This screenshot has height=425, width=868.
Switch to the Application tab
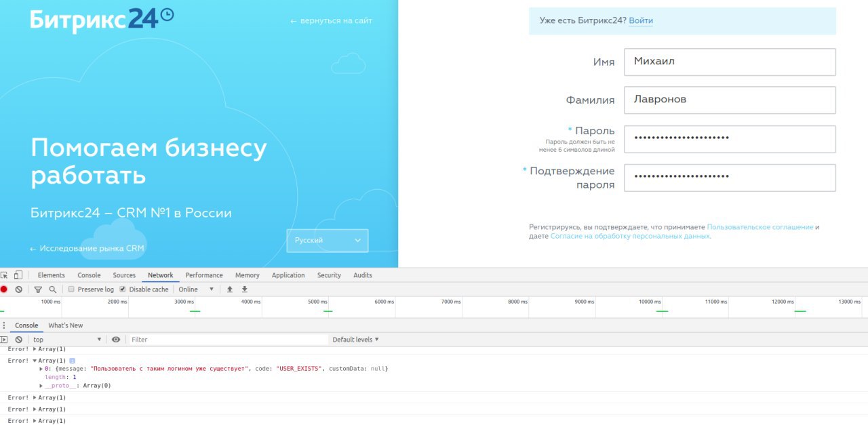pos(288,275)
